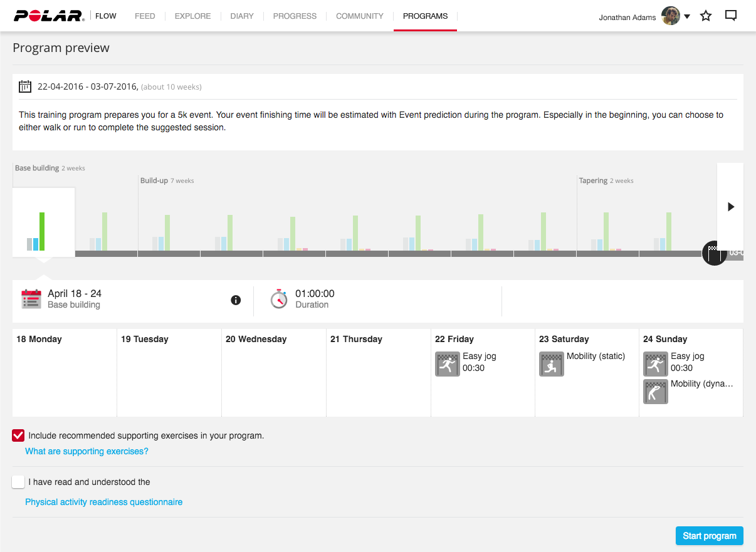This screenshot has height=552, width=756.
Task: Open favorites star icon
Action: 706,16
